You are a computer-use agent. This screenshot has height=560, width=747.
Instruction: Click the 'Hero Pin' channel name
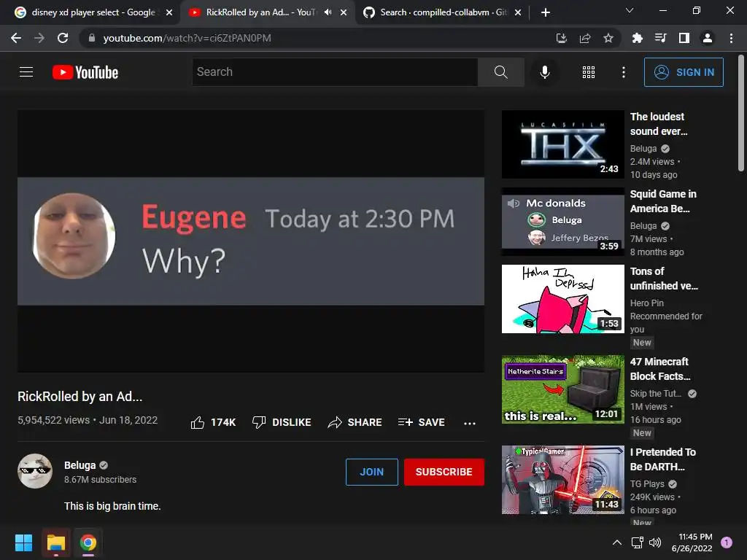tap(647, 303)
